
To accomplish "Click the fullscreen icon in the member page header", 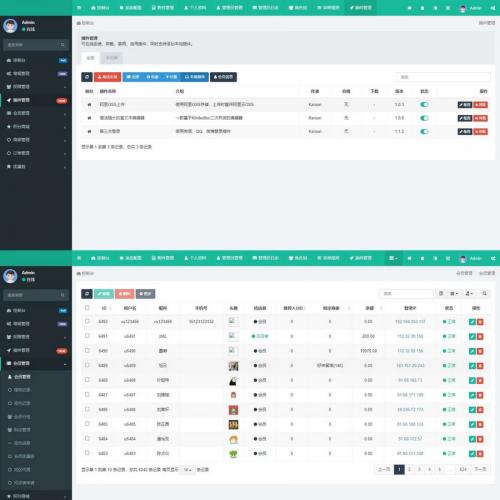I will [448, 258].
